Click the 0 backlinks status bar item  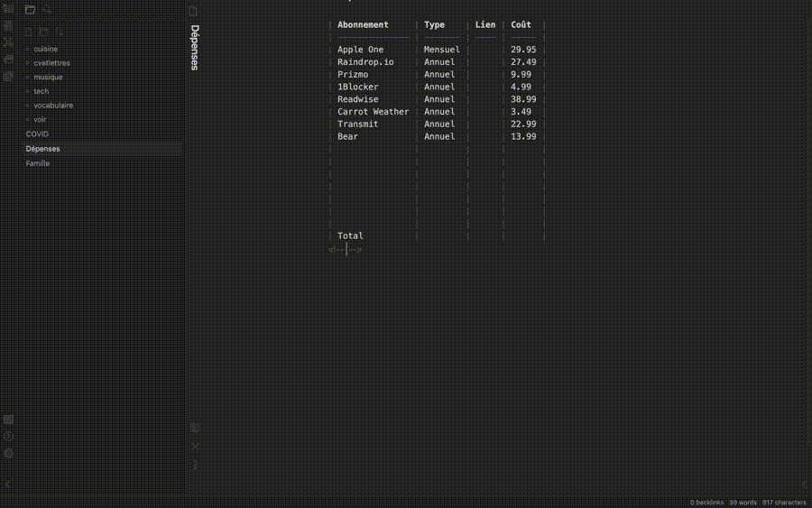pyautogui.click(x=706, y=503)
